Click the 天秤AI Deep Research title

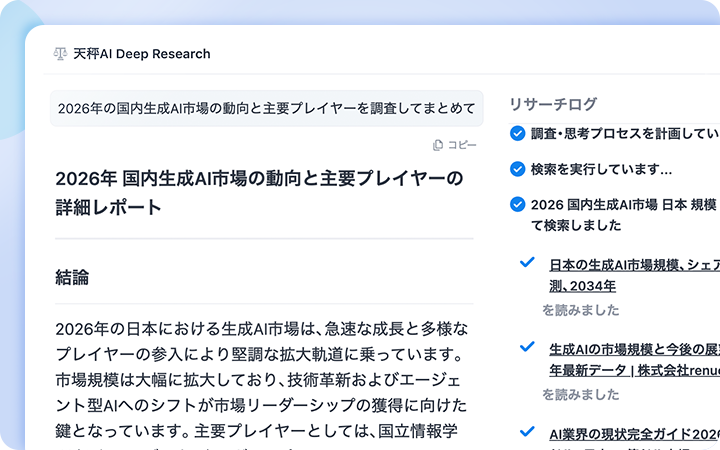(141, 54)
